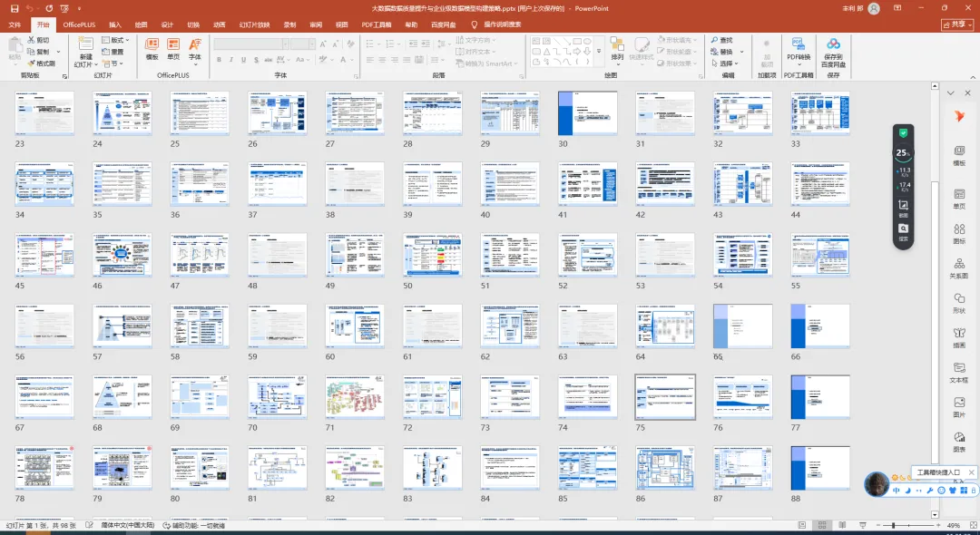This screenshot has height=535, width=980.
Task: Switch to the Slide Show (幻灯片放映) tab
Action: [254, 25]
